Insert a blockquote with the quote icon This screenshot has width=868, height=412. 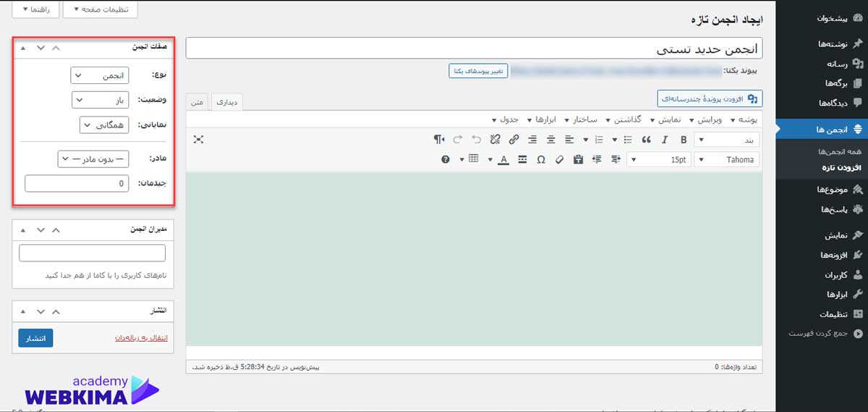tap(646, 139)
